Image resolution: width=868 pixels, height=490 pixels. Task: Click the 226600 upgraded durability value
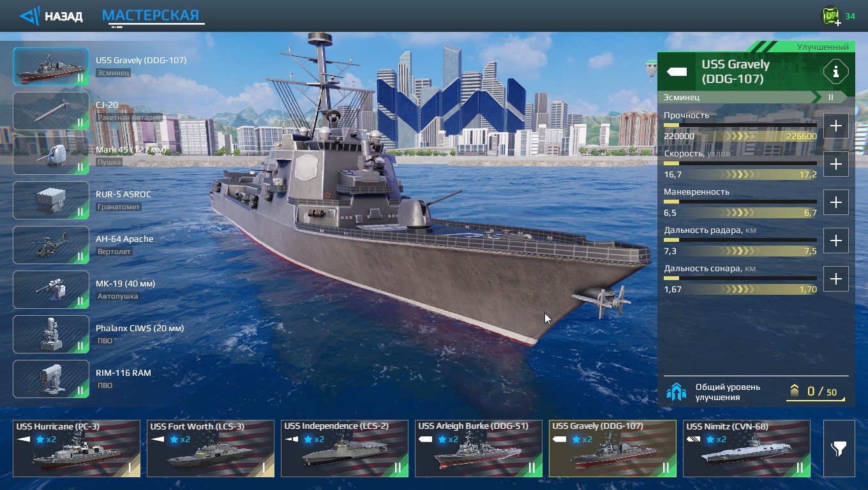pyautogui.click(x=802, y=137)
